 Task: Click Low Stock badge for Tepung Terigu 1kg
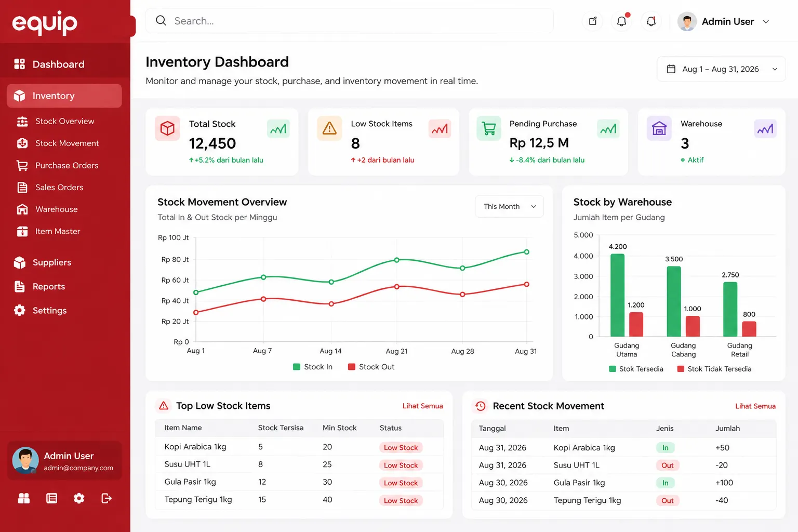click(401, 500)
